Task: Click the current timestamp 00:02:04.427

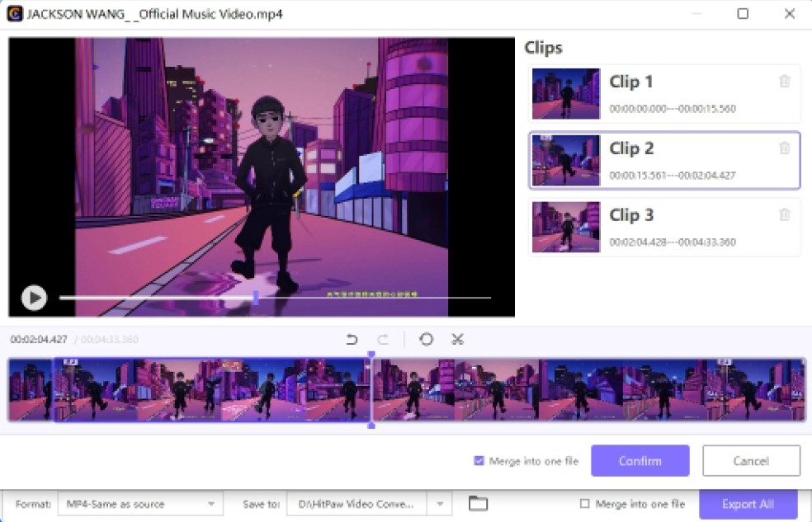Action: point(39,340)
